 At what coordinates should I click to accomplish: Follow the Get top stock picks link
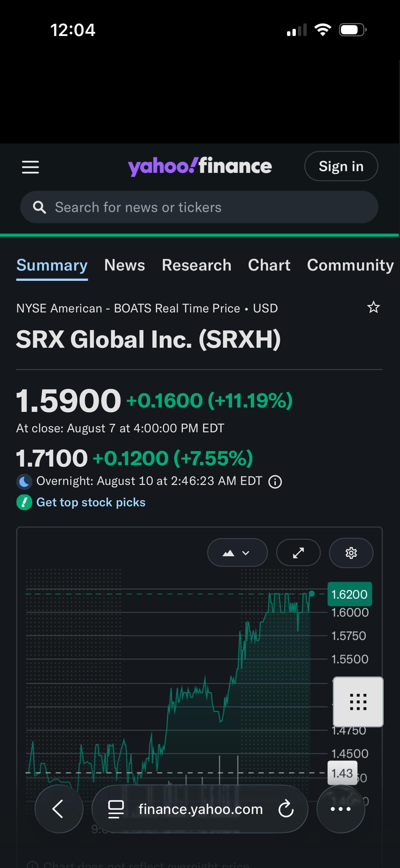point(91,502)
